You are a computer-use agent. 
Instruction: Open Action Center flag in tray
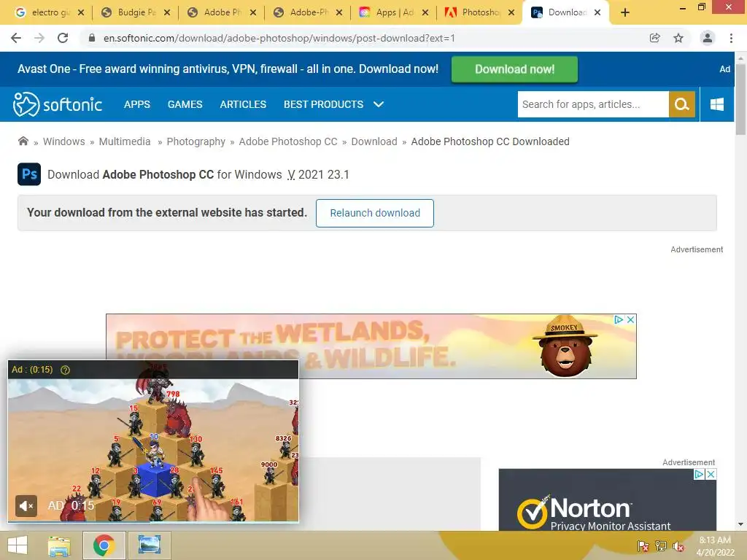[x=643, y=547]
